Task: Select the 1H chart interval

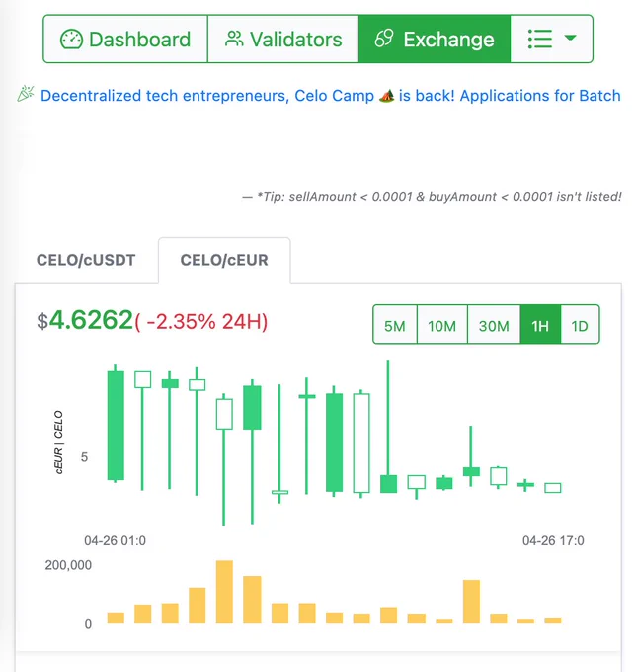Action: 540,325
